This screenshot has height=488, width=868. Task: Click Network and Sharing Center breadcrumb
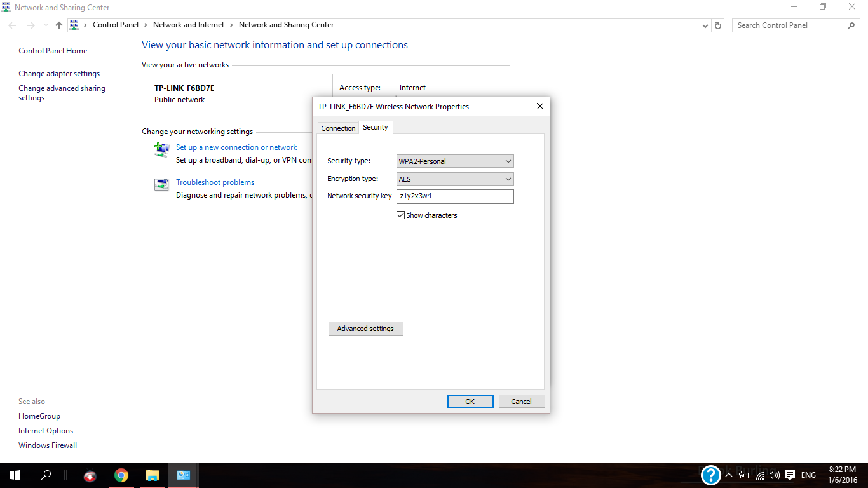(x=286, y=25)
